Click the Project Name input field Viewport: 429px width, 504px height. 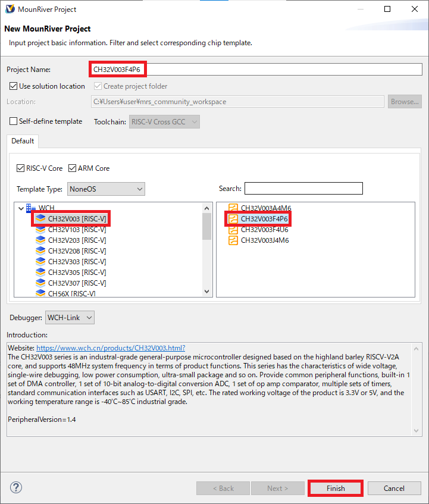point(256,70)
